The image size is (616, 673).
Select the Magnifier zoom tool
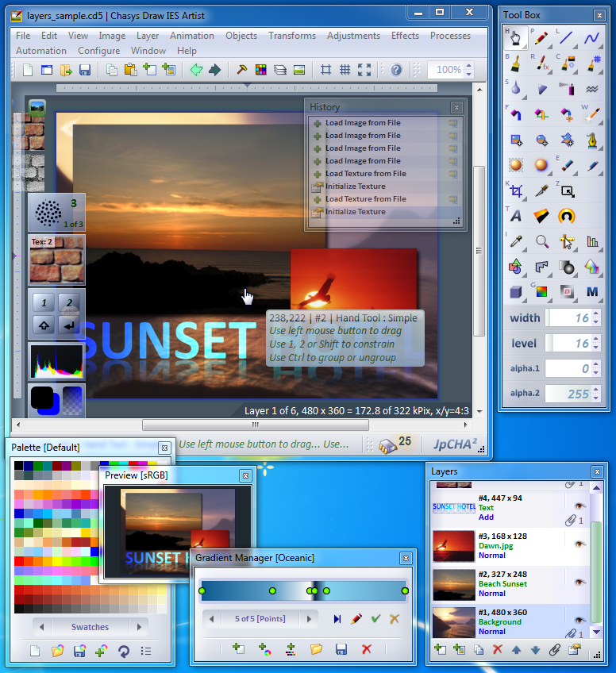tap(541, 241)
